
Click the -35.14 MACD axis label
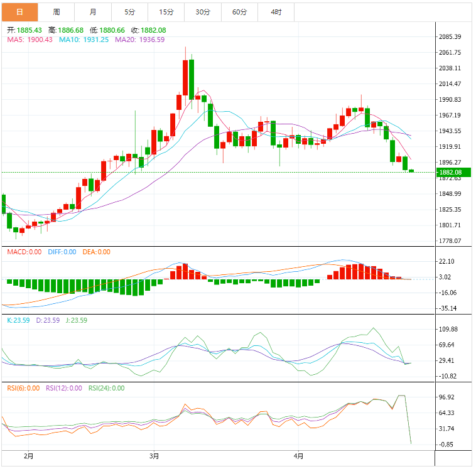pyautogui.click(x=448, y=309)
